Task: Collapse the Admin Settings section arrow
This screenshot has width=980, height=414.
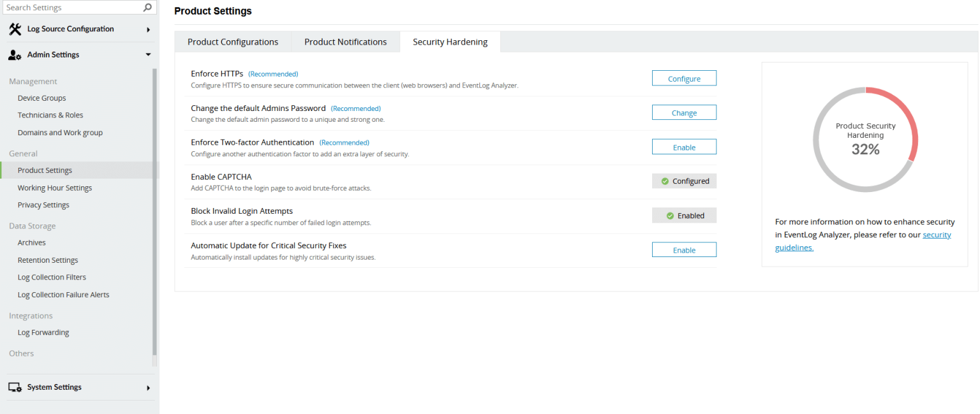Action: tap(148, 55)
